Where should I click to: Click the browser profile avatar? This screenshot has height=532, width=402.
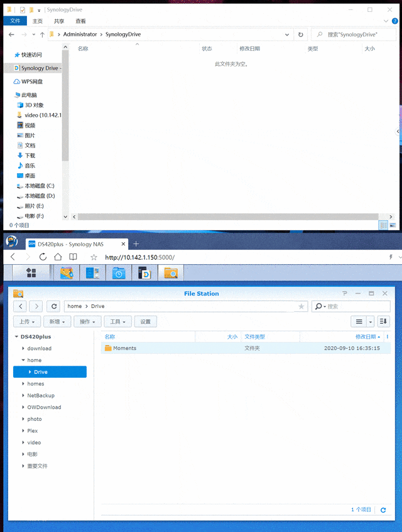tap(12, 242)
